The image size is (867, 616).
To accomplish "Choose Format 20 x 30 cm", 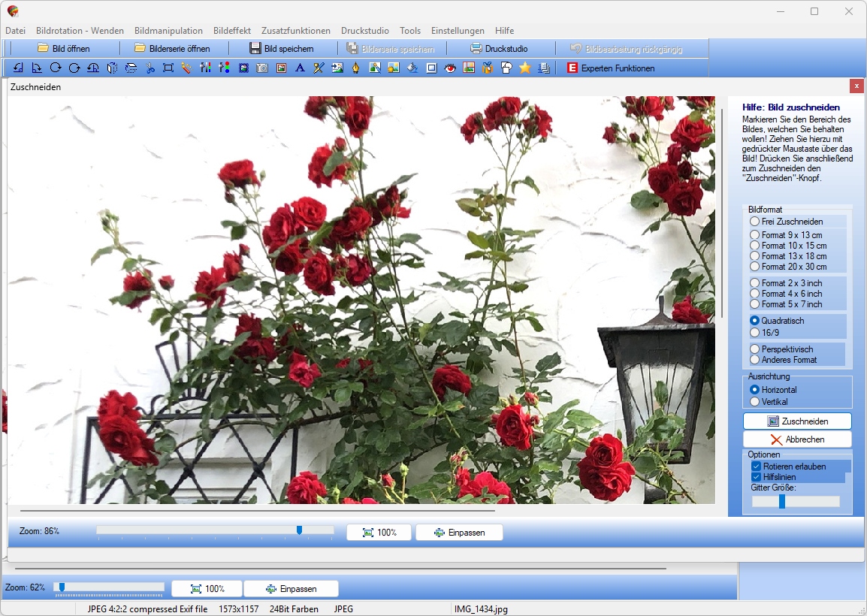I will (x=788, y=267).
